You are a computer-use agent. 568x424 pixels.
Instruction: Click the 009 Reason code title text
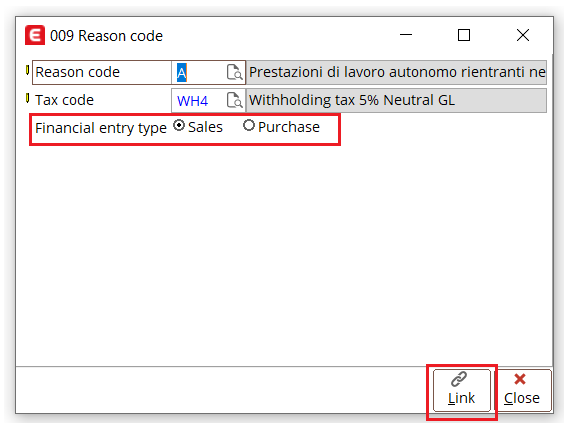[x=106, y=36]
